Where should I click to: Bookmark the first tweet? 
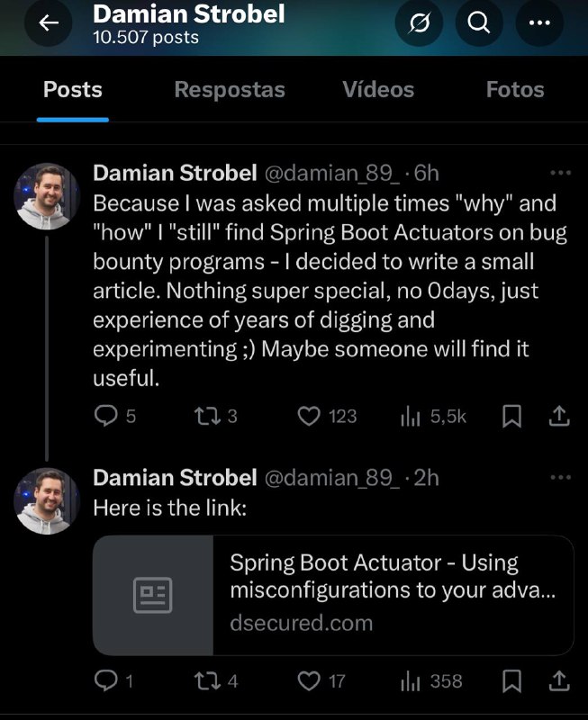click(x=511, y=416)
